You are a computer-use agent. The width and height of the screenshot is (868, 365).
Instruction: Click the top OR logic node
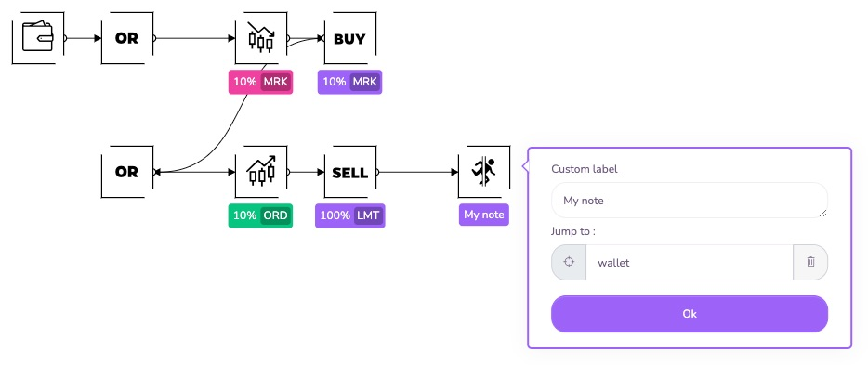(126, 38)
